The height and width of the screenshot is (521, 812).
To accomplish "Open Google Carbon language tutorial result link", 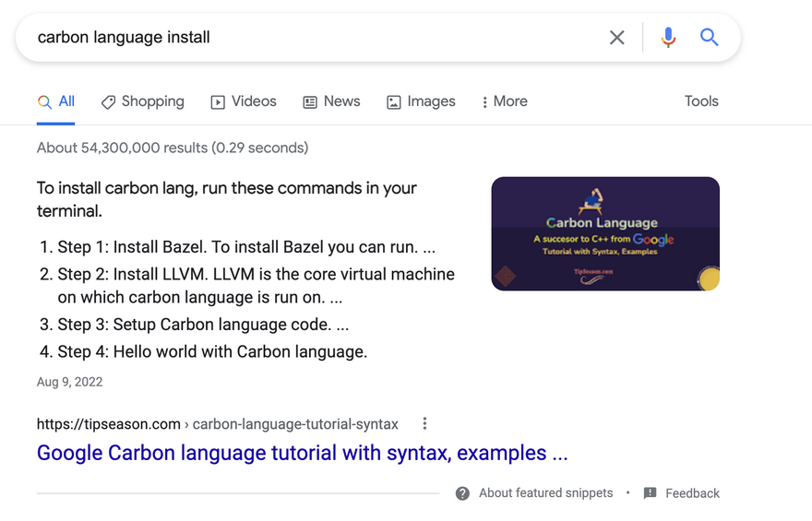I will [x=302, y=453].
